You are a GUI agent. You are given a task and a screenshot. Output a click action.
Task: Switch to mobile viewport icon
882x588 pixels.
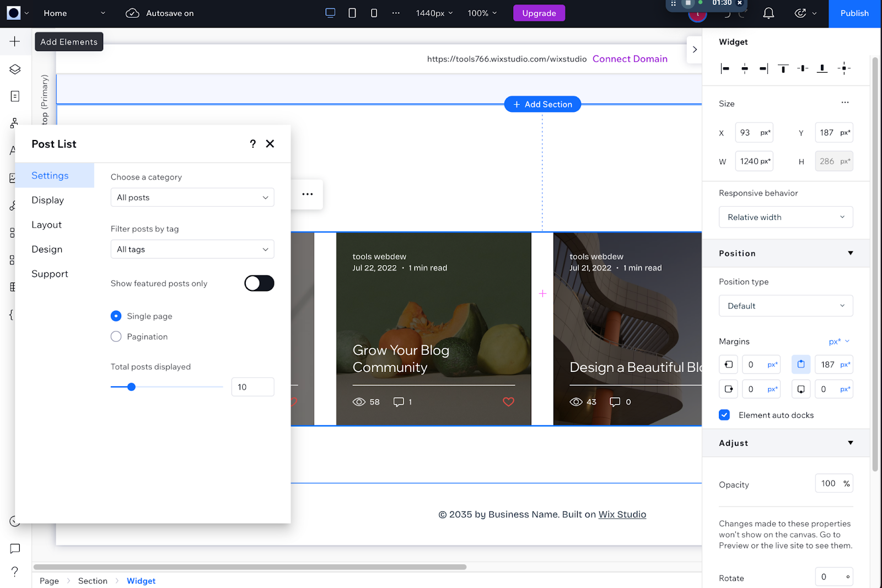pyautogui.click(x=374, y=13)
